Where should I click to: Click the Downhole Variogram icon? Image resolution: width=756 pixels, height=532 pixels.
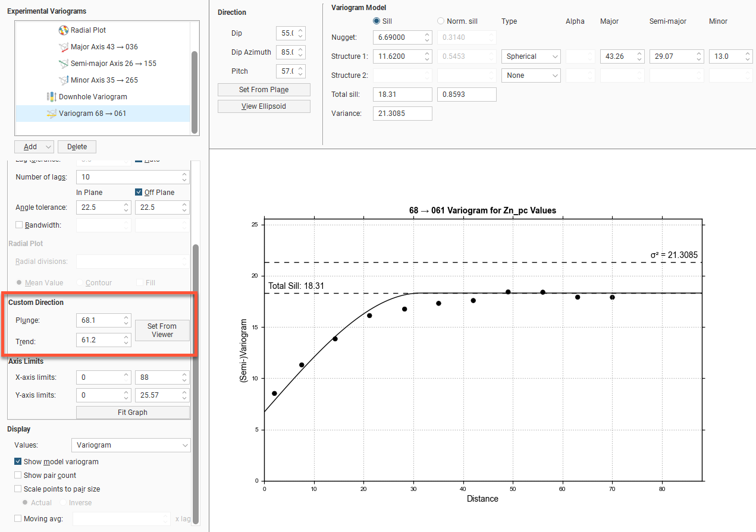52,97
